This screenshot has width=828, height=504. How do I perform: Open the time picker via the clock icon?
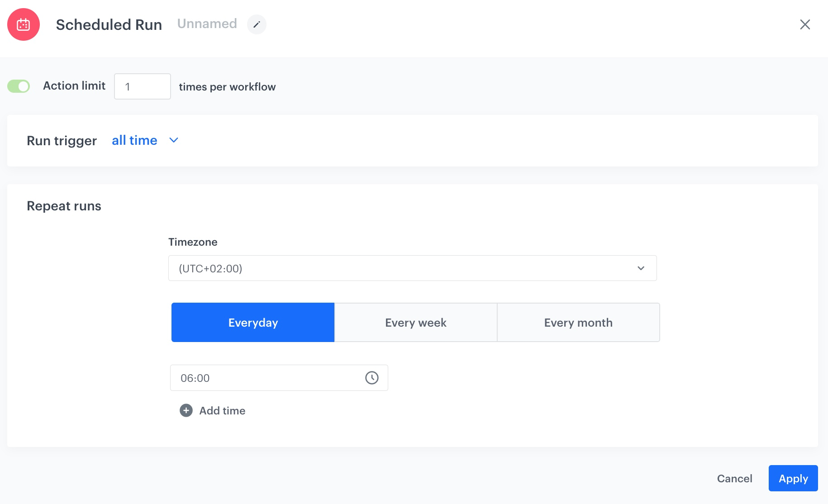click(371, 378)
